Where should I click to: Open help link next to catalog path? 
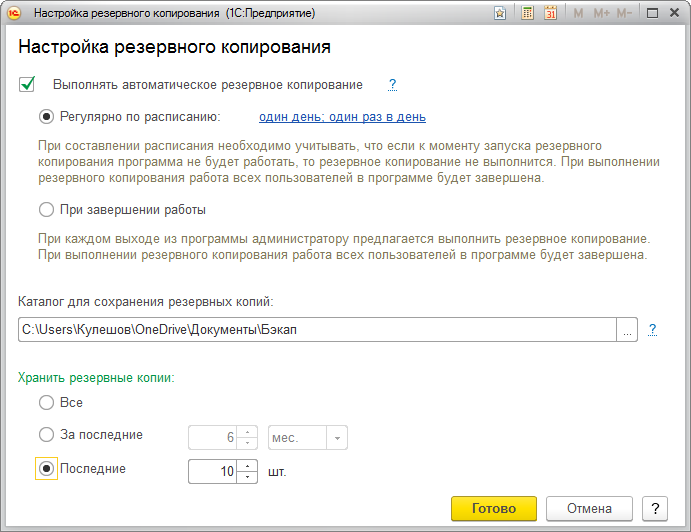click(x=652, y=329)
